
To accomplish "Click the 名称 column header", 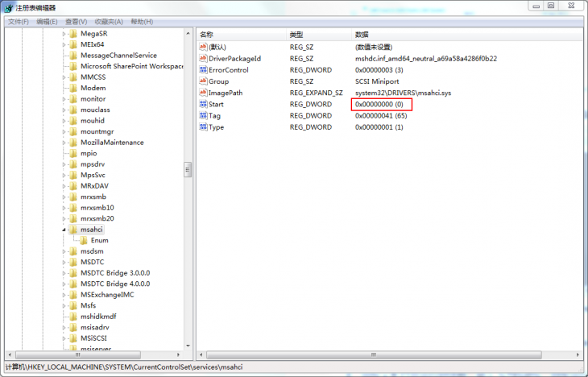I will point(207,35).
